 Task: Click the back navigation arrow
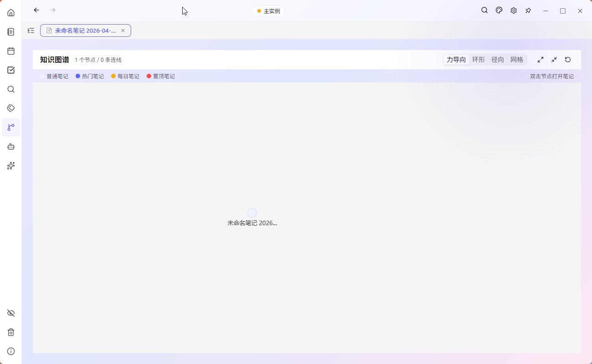click(36, 10)
